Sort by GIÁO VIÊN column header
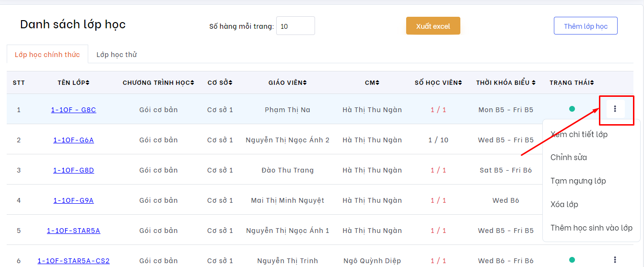This screenshot has height=267, width=644. 287,83
